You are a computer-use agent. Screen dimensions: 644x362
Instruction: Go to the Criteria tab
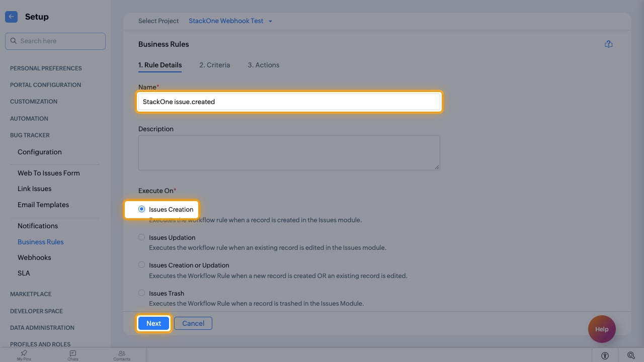[215, 65]
